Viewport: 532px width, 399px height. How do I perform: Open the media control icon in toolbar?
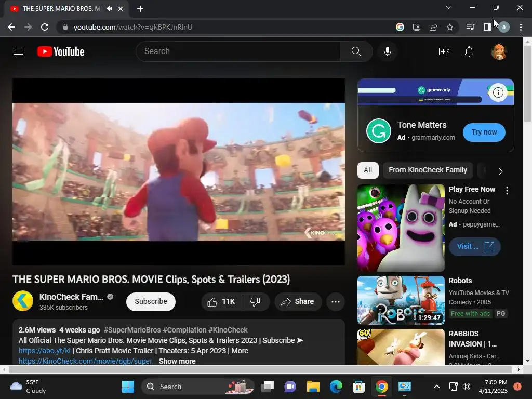[x=470, y=27]
